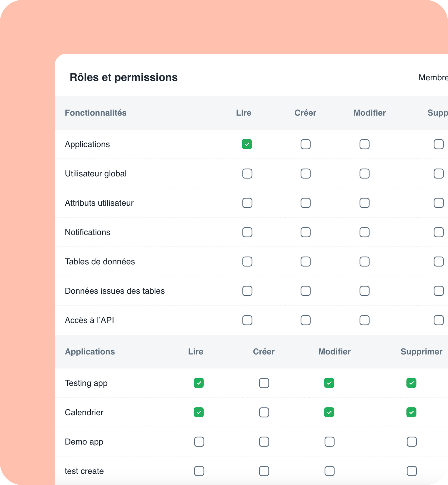Enable Modifier for test create app
Image resolution: width=448 pixels, height=485 pixels.
tap(330, 471)
